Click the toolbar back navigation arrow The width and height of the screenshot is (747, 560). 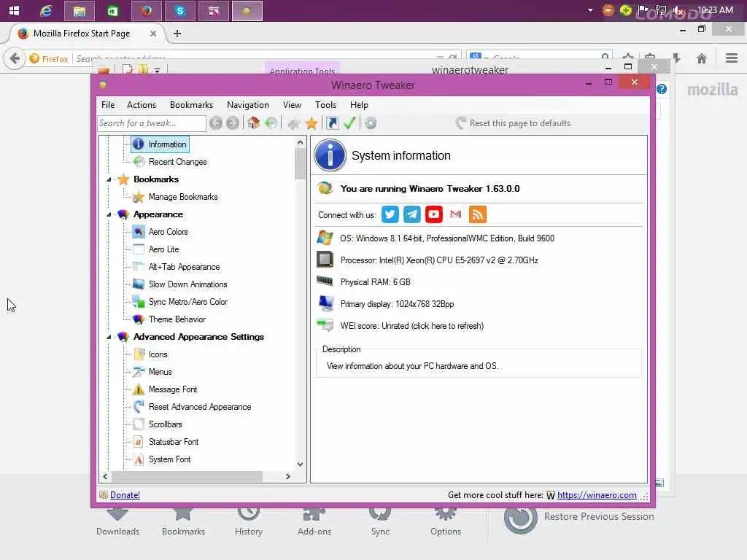(216, 123)
